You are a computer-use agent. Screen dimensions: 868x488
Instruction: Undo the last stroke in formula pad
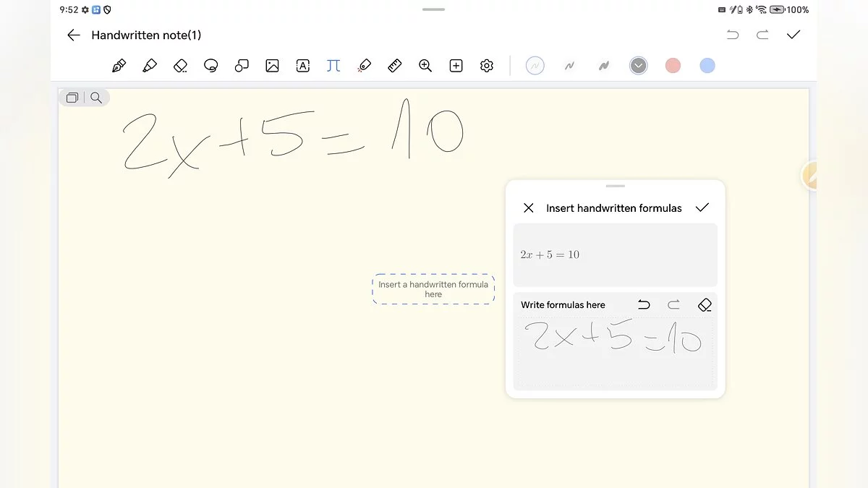(644, 305)
